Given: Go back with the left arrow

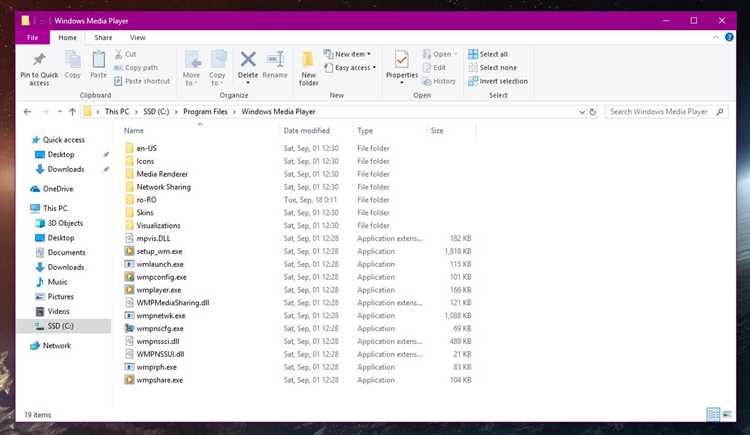Looking at the screenshot, I should tap(27, 112).
